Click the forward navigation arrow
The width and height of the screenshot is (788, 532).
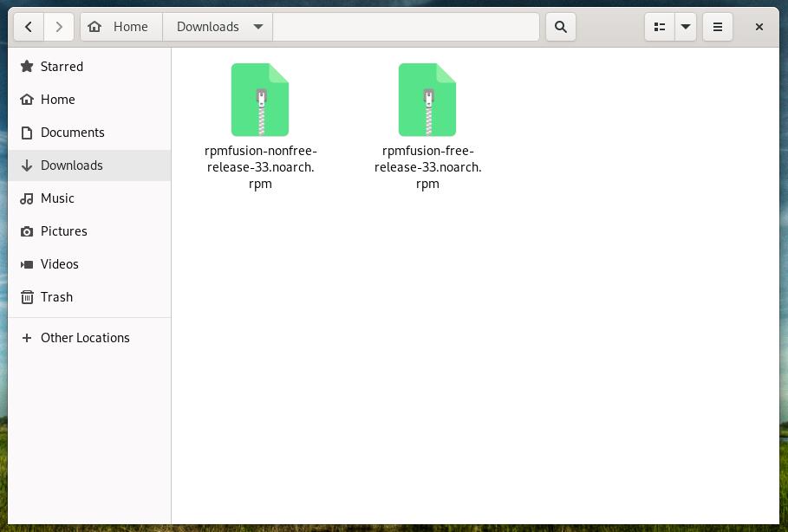[59, 27]
